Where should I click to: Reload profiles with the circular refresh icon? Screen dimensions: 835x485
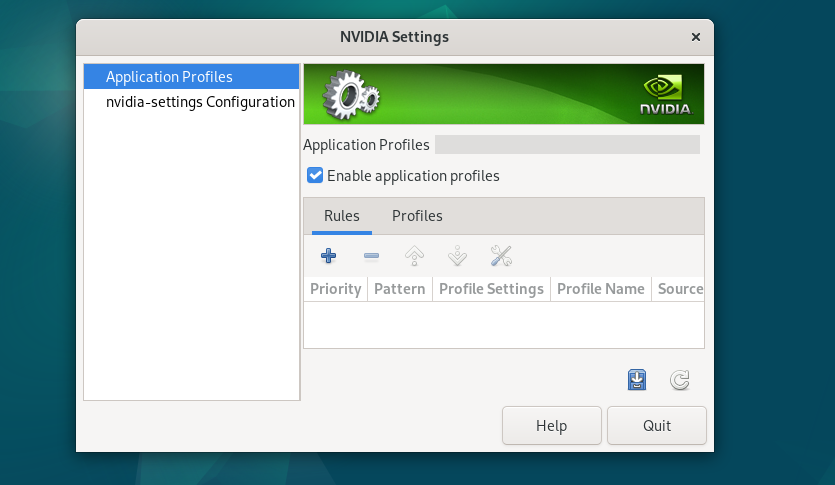click(680, 380)
